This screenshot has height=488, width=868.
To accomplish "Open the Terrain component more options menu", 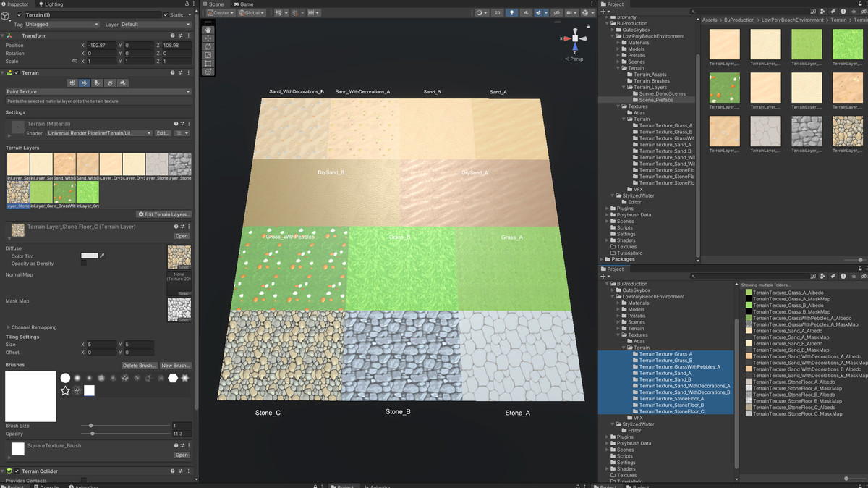I will tap(187, 73).
